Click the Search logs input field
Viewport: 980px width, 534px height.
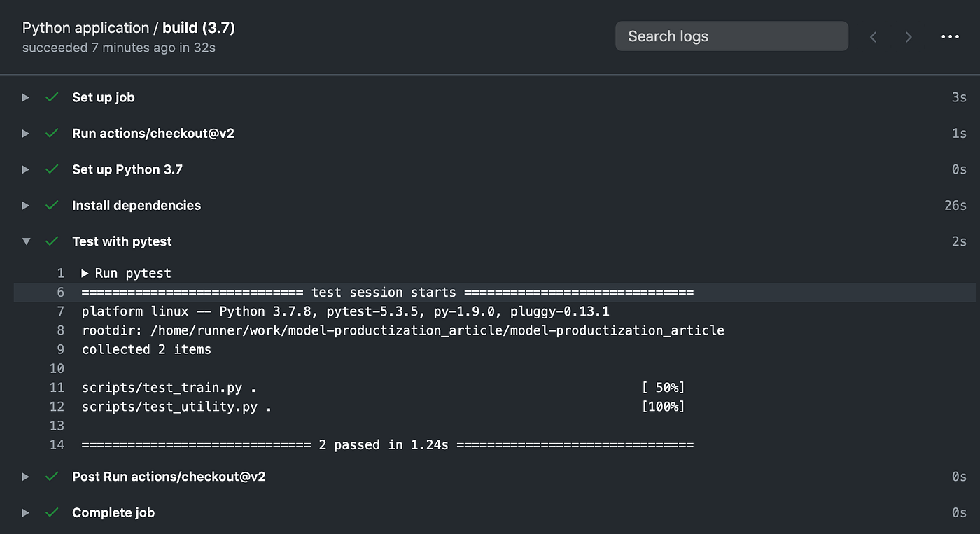pyautogui.click(x=731, y=36)
